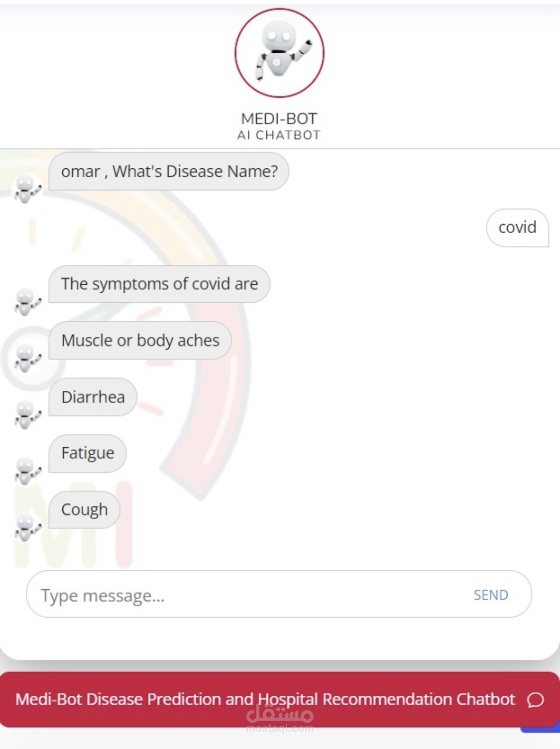Click the Medi-Bot Disease Prediction banner
Screen dimensions: 560x749
click(265, 699)
